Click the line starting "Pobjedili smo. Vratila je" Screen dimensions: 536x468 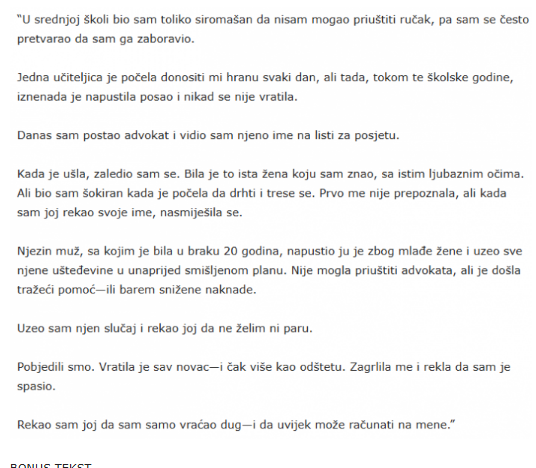pyautogui.click(x=264, y=367)
